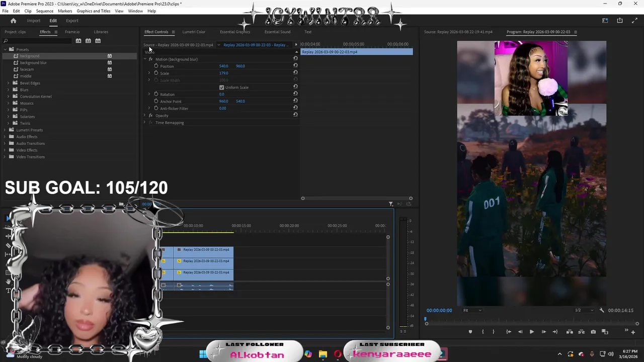Click the effects search field
644x362 pixels.
(38, 41)
